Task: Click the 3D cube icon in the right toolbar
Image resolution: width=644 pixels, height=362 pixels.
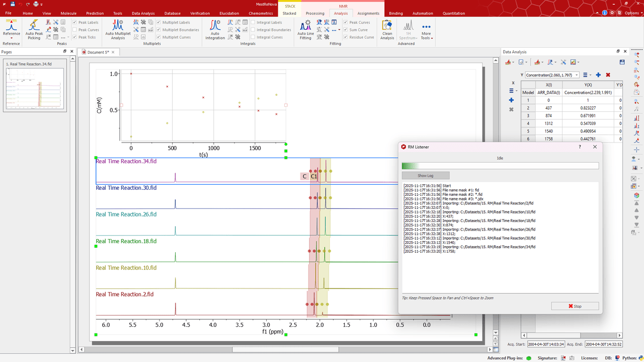Action: click(x=636, y=195)
